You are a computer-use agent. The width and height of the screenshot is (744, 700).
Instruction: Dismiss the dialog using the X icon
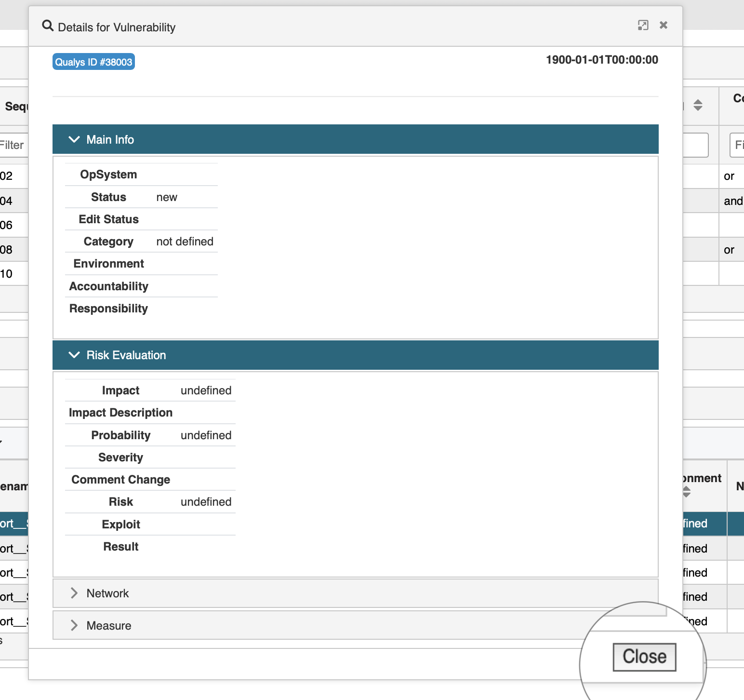coord(664,25)
